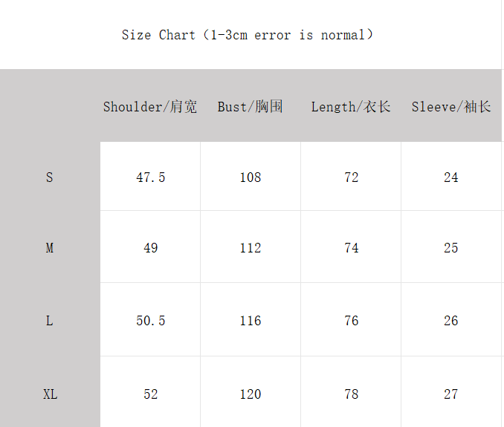This screenshot has width=504, height=427.
Task: Select the 24 sleeve value cell
Action: click(451, 177)
